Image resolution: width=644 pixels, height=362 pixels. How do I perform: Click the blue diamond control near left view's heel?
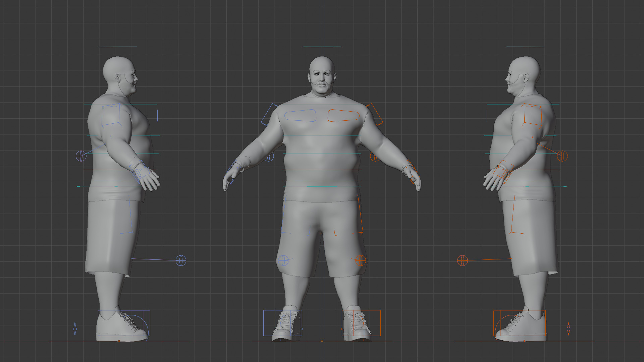pos(75,329)
